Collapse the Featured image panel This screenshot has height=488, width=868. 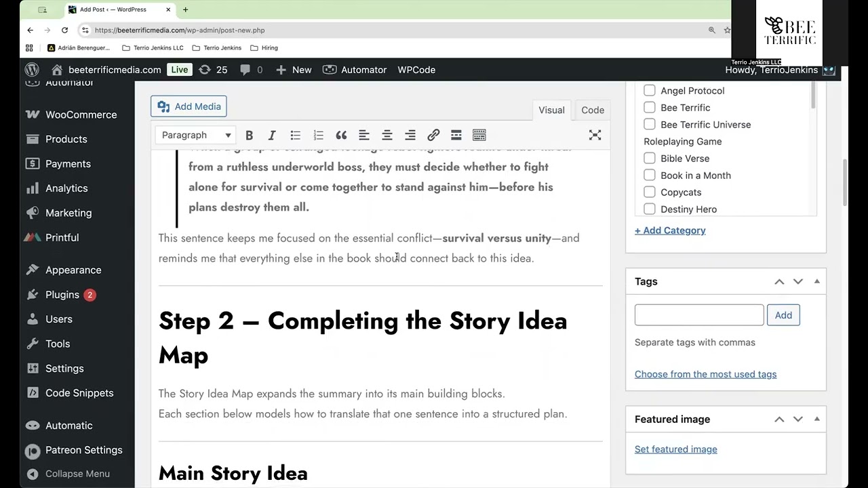(x=816, y=419)
